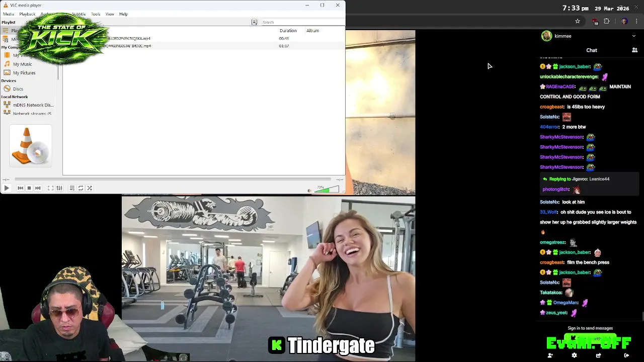Click the red browser extension icon with badge

point(595,22)
